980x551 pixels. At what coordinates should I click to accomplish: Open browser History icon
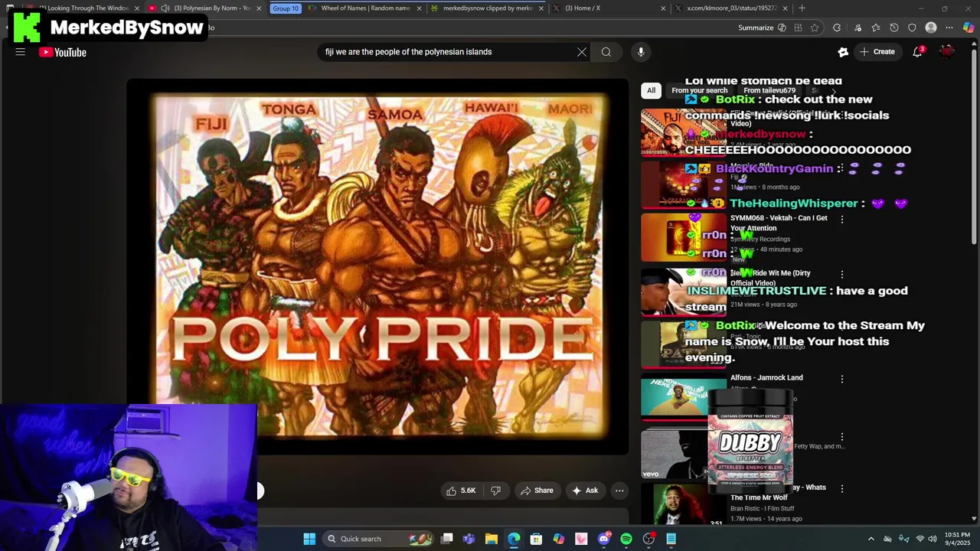(894, 28)
